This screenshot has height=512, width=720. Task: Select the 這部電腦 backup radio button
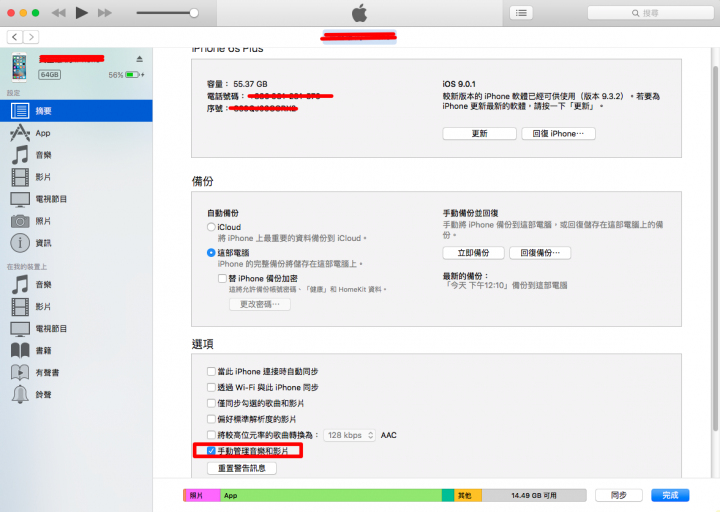pyautogui.click(x=211, y=253)
